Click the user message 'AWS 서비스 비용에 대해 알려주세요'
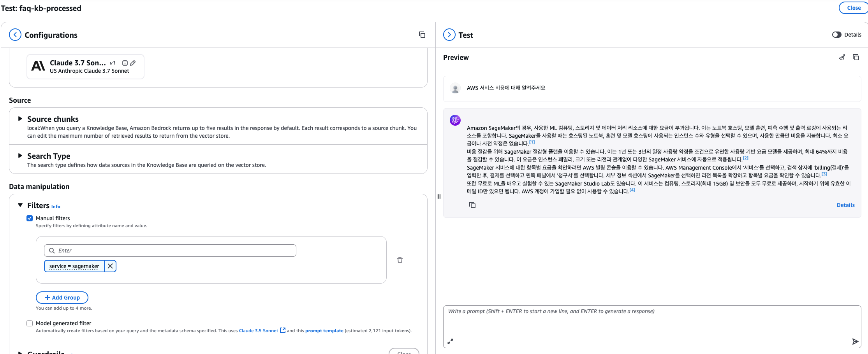The width and height of the screenshot is (868, 354). pos(506,88)
